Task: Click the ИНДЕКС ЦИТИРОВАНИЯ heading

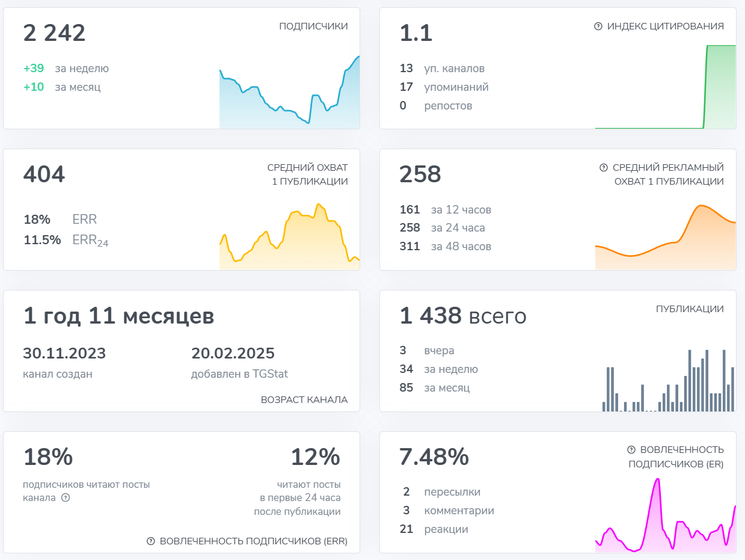Action: pos(665,26)
